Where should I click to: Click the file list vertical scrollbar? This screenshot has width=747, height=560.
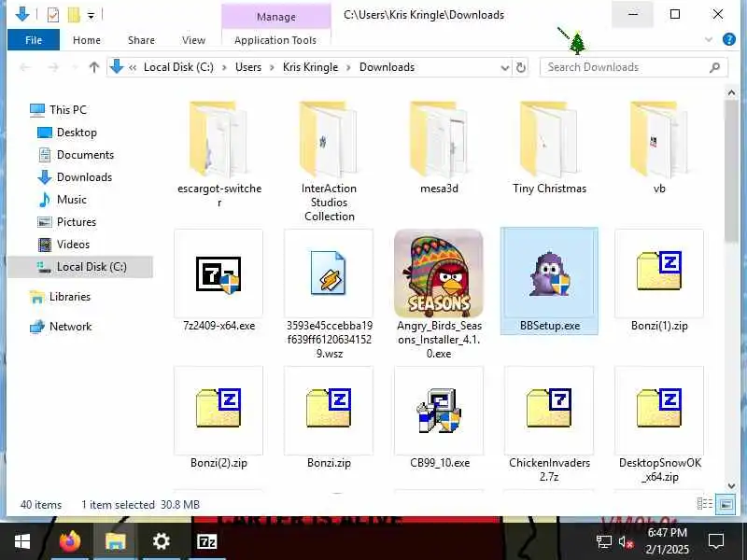click(731, 171)
